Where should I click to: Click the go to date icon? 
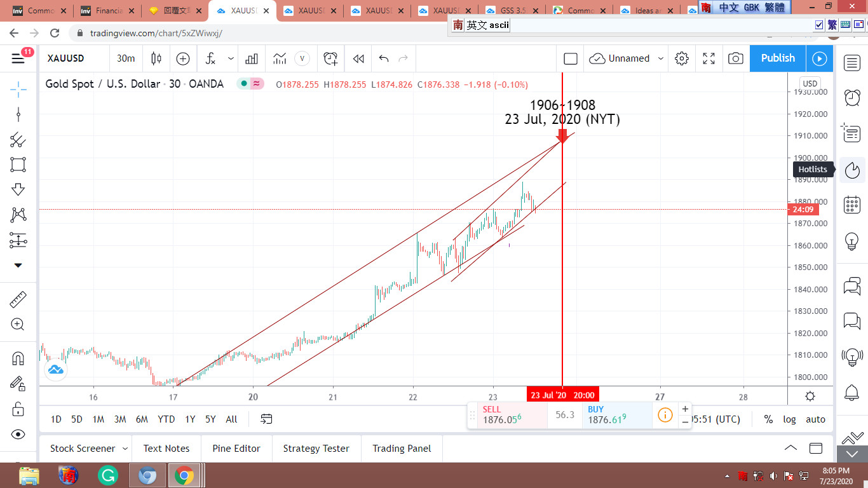click(x=266, y=419)
